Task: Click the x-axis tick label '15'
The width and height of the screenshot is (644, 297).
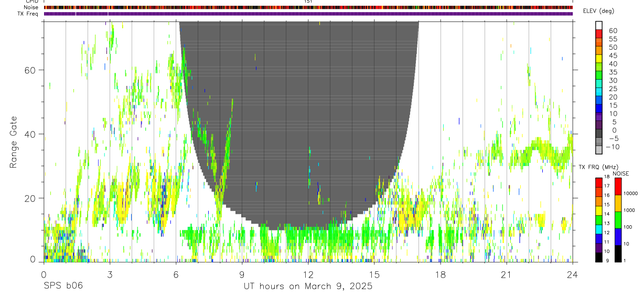Action: [x=374, y=274]
